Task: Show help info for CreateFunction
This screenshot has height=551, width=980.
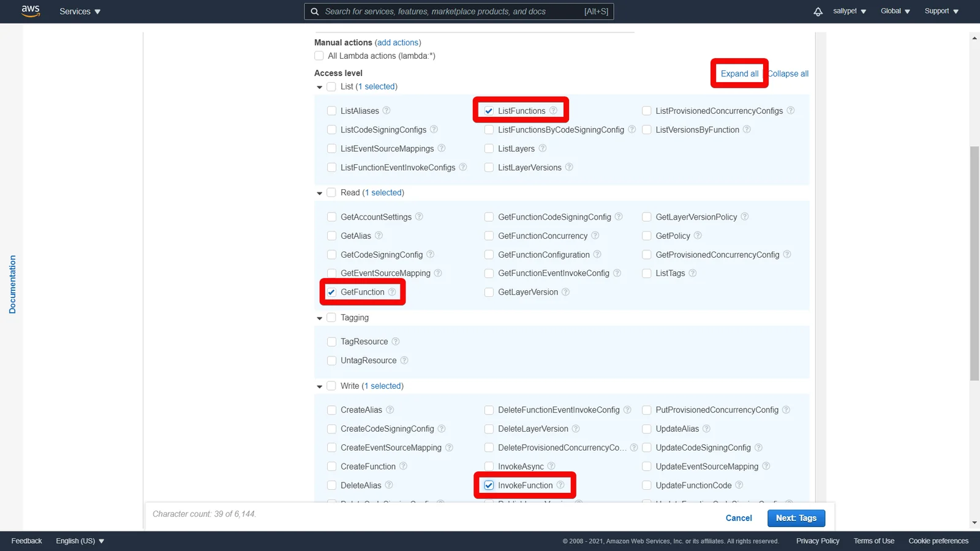Action: click(x=403, y=467)
